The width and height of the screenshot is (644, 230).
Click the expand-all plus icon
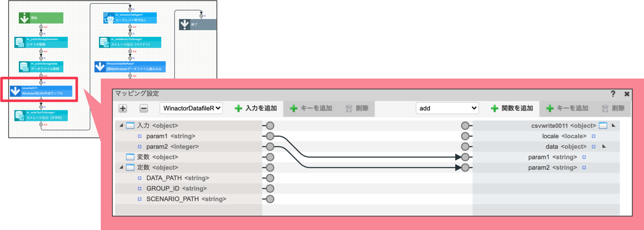(123, 108)
